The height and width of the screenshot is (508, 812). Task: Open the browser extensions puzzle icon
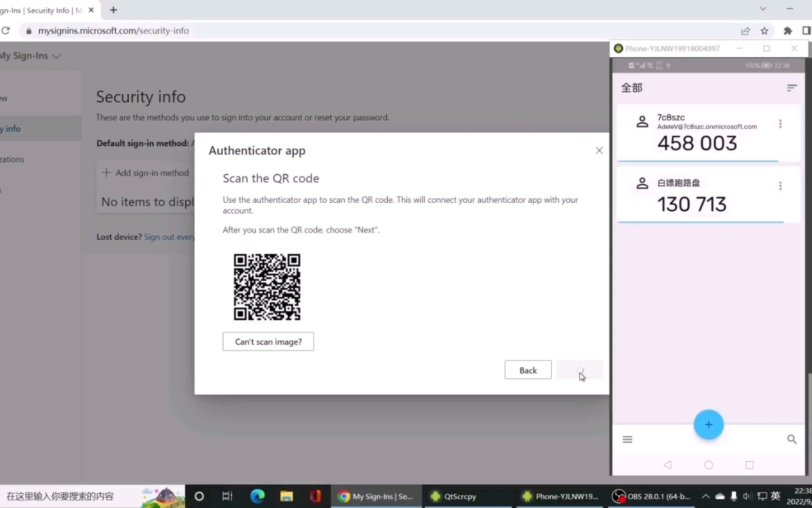point(788,31)
